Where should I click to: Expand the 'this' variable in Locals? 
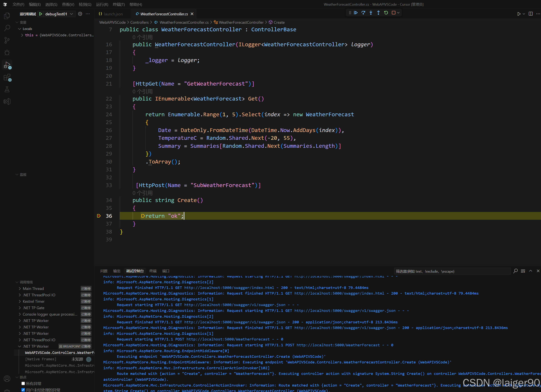pyautogui.click(x=22, y=35)
